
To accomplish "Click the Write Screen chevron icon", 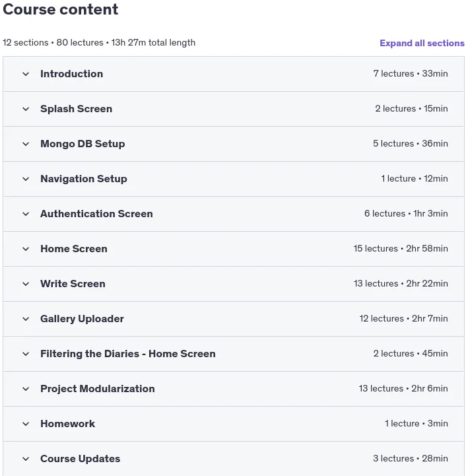I will [x=26, y=284].
